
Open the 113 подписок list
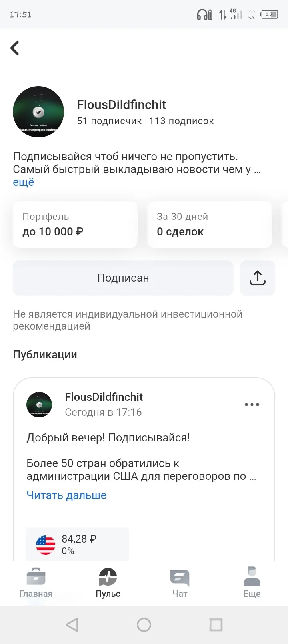coord(181,121)
